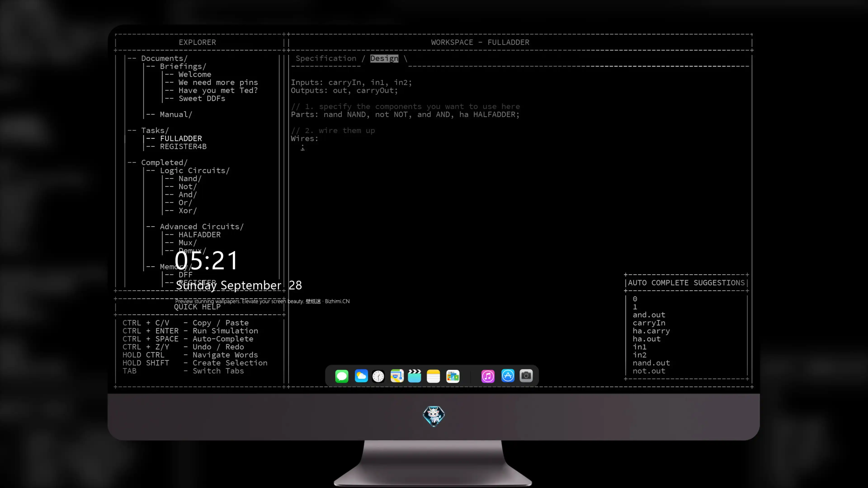Screen dimensions: 868x488
Task: Click the 'Sunday September 28' date text
Action: [x=238, y=285]
